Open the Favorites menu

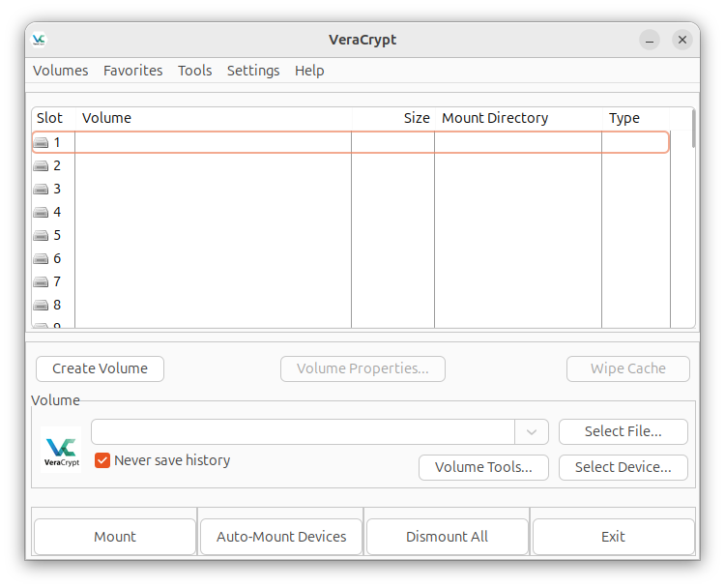click(133, 71)
